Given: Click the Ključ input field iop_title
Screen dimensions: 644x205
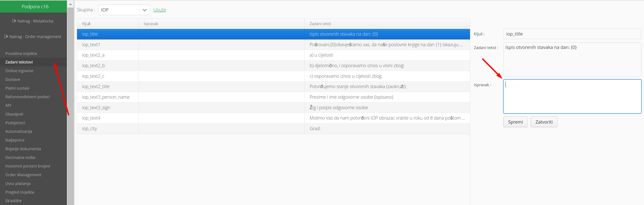Looking at the screenshot, I should click(x=572, y=34).
